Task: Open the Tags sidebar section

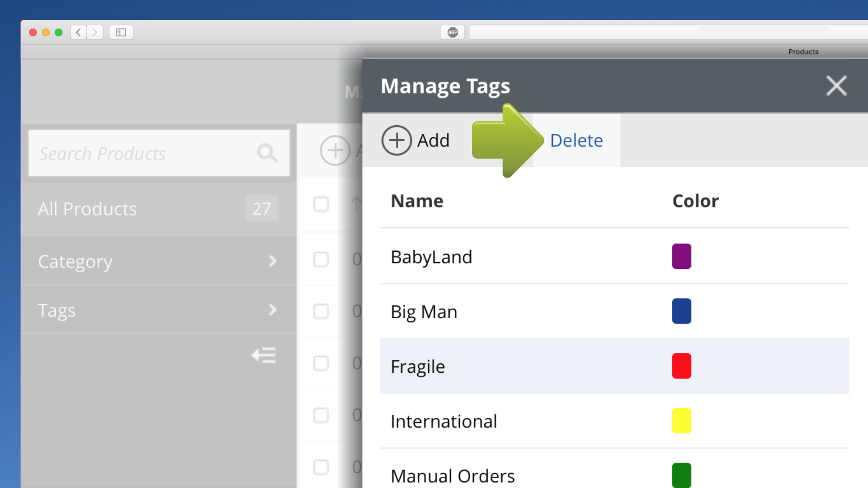Action: point(159,310)
